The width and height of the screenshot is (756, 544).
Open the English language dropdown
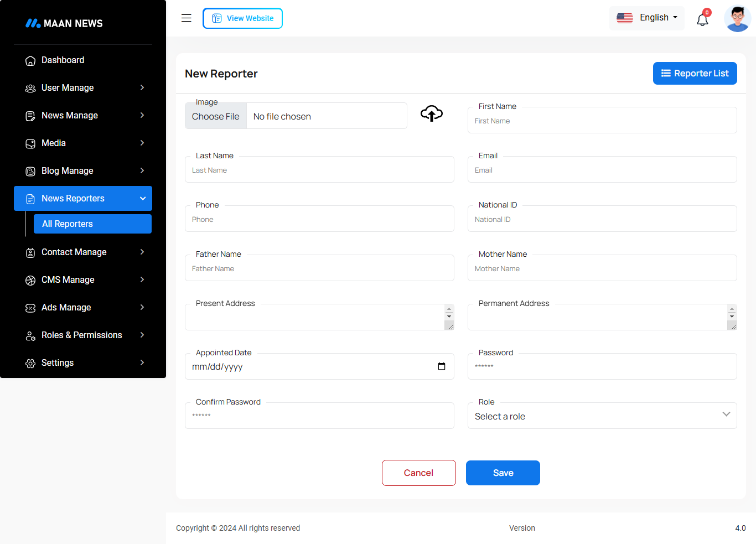click(x=647, y=18)
